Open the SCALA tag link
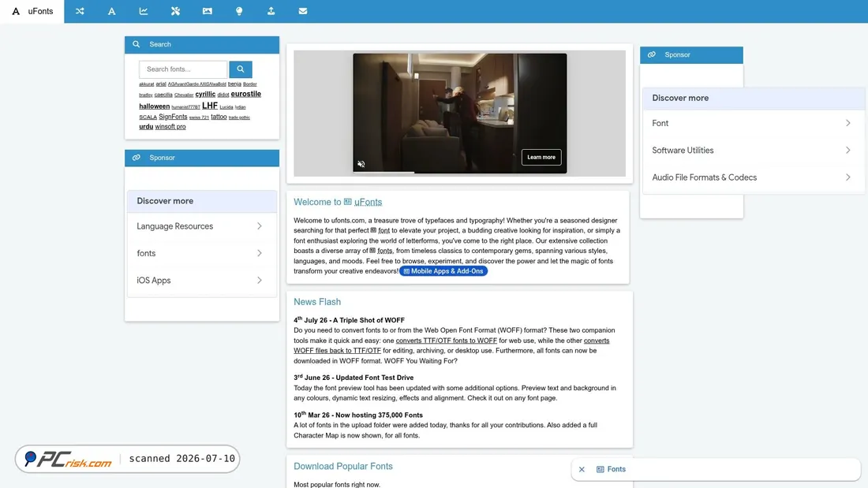Image resolution: width=868 pixels, height=488 pixels. click(x=148, y=117)
